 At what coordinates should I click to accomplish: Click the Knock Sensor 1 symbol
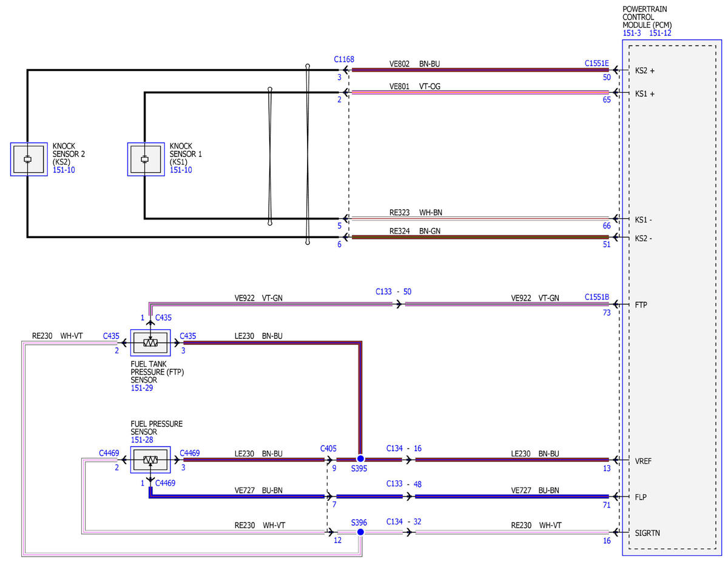[x=146, y=159]
